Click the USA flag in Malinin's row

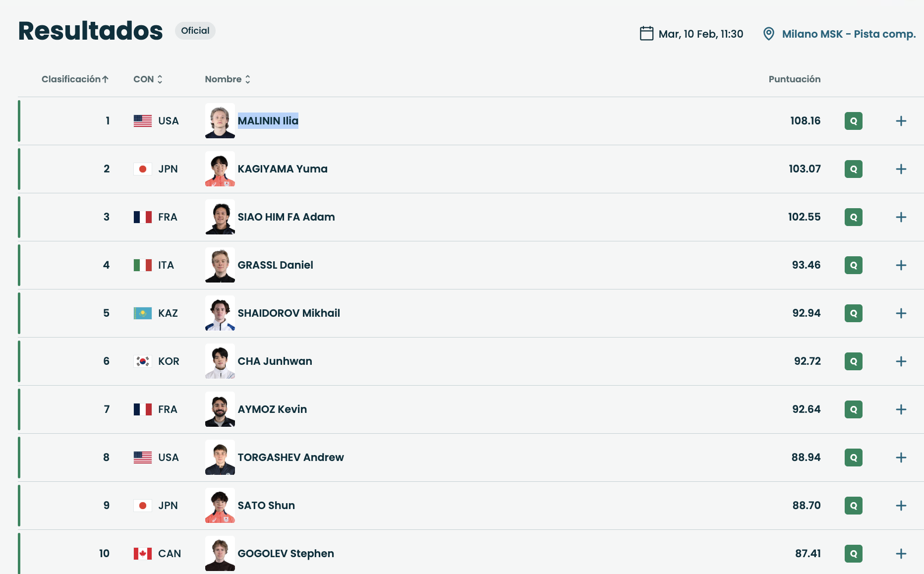(143, 121)
